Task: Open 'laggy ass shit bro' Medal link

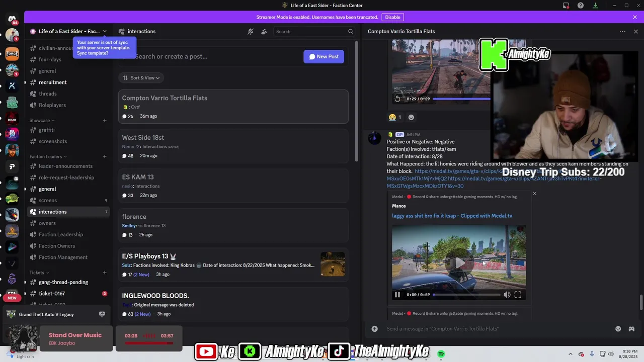Action: pyautogui.click(x=452, y=216)
